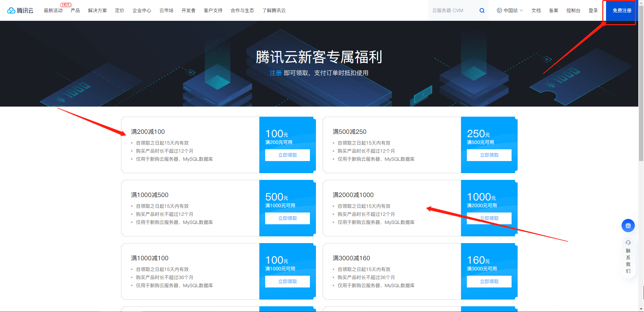644x312 pixels.
Task: Claim the 满2000减1000 coupon
Action: [x=489, y=218]
